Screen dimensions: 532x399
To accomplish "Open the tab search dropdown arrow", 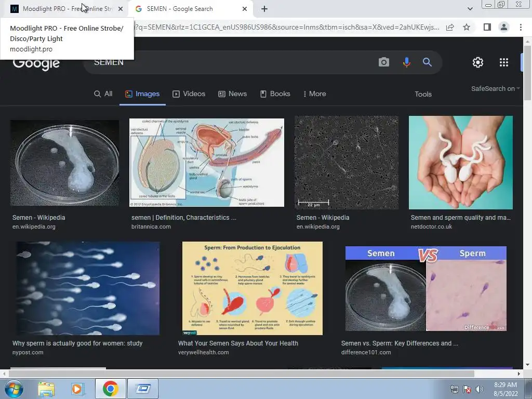I will click(x=470, y=9).
